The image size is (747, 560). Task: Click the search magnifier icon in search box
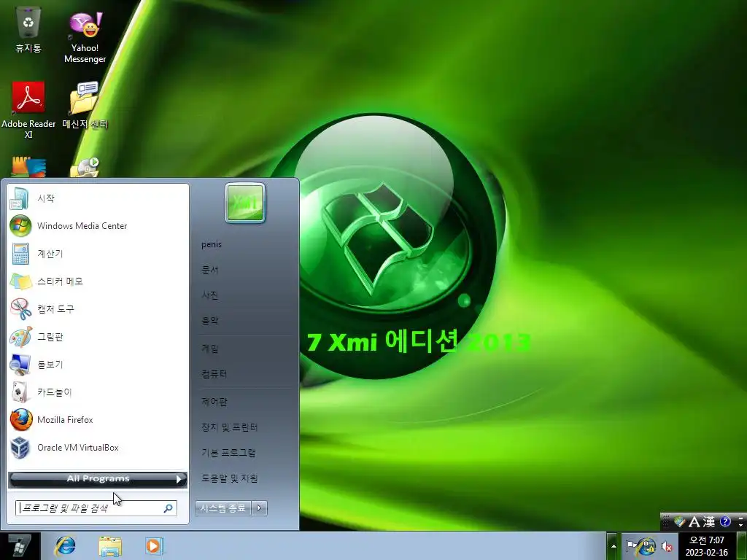[168, 508]
